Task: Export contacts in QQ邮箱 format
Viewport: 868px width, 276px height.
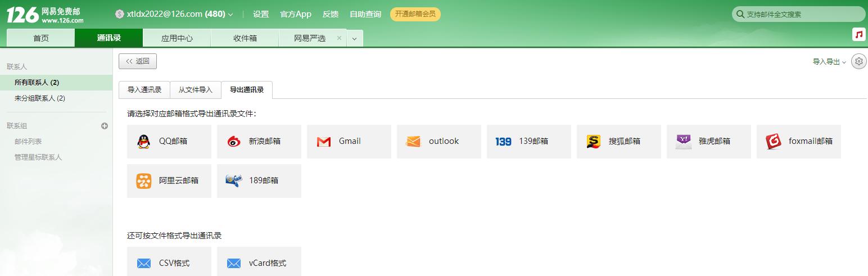Action: coord(169,142)
